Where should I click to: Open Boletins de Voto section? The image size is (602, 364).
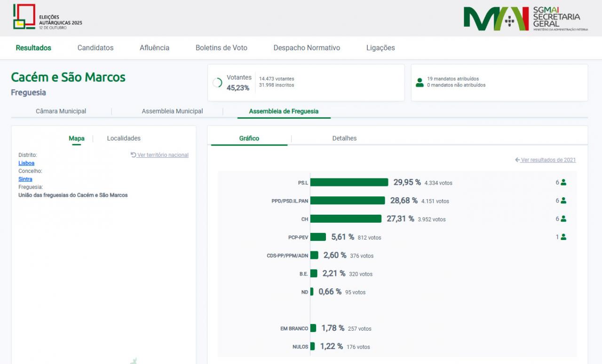221,48
